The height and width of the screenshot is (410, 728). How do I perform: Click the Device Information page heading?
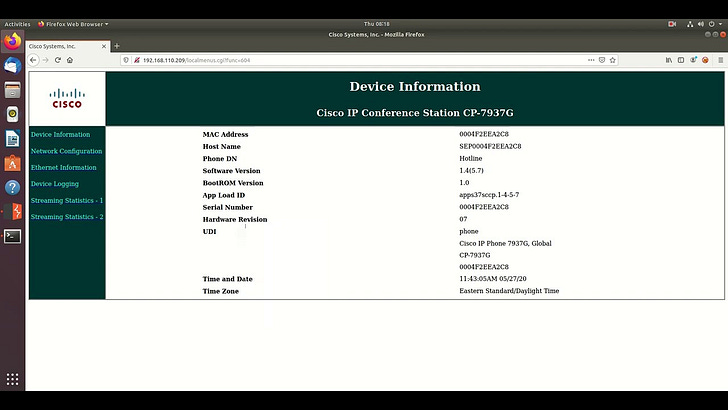pos(415,86)
